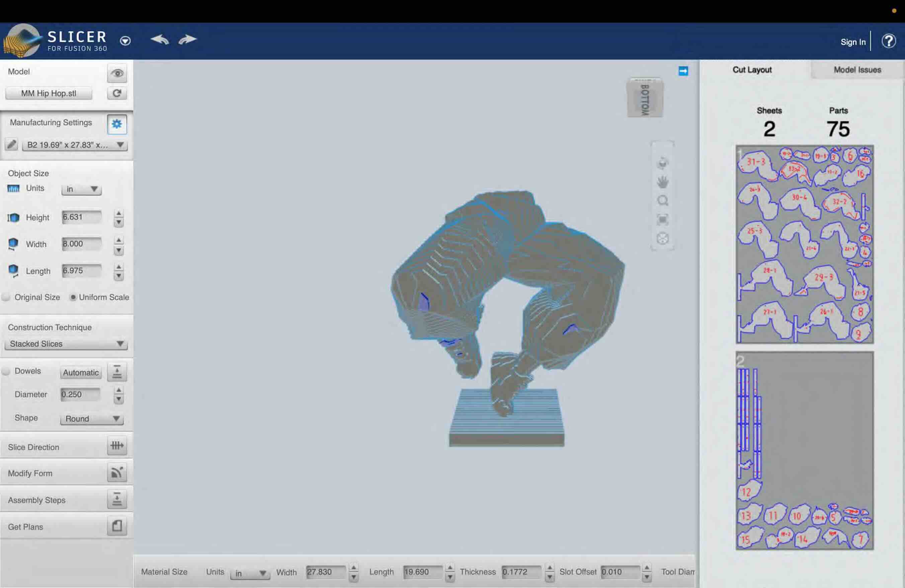Enable the Dowels option
The image size is (905, 588).
tap(6, 371)
